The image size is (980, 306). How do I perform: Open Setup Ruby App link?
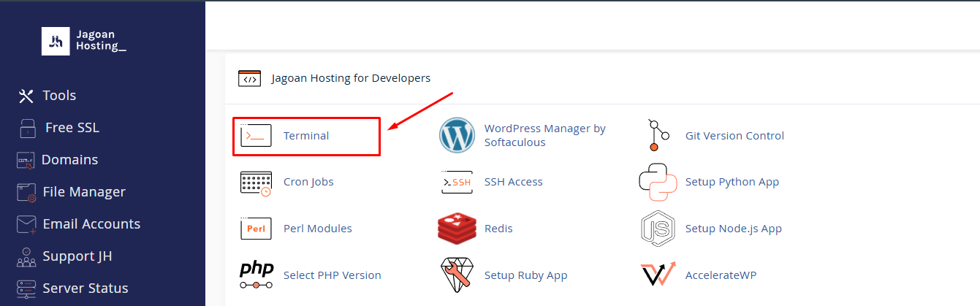(526, 275)
